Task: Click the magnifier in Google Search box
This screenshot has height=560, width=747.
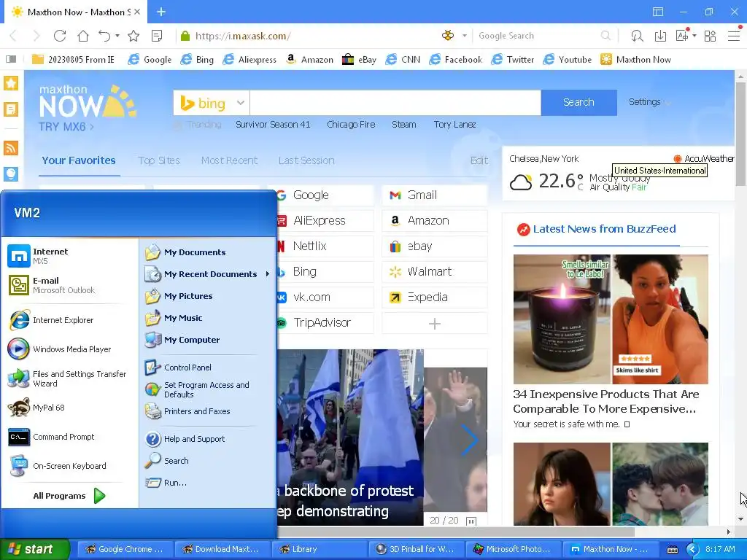Action: (605, 36)
